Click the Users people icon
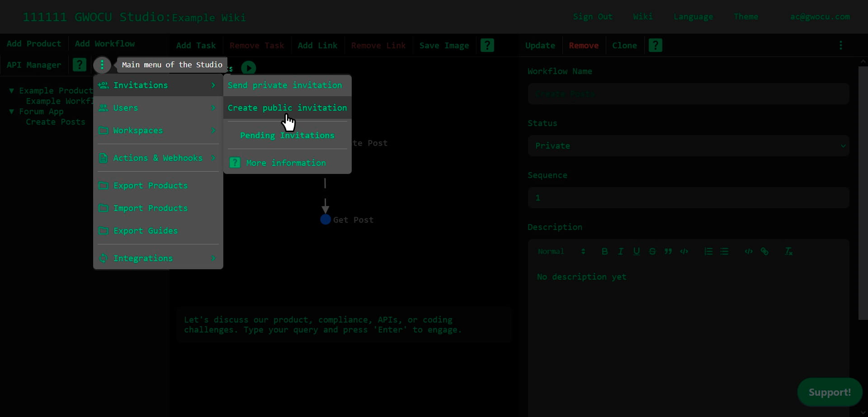868x417 pixels. [x=104, y=108]
